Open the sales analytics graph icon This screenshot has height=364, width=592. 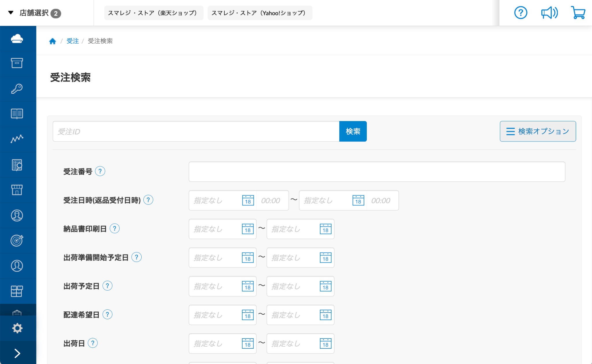click(x=18, y=139)
